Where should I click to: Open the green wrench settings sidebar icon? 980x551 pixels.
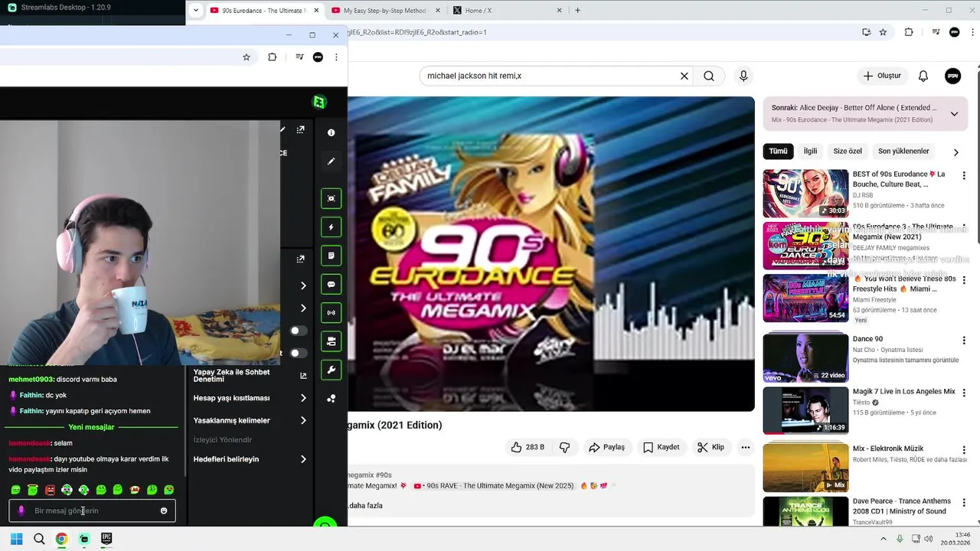[331, 370]
